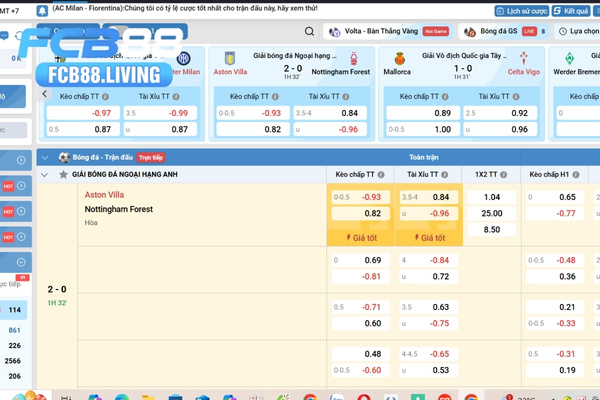Select over 3.5 odds 0.63
600x400 pixels.
(x=429, y=307)
